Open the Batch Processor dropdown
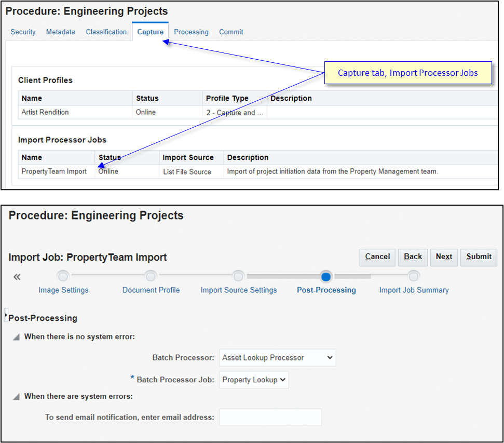504x443 pixels. 277,357
